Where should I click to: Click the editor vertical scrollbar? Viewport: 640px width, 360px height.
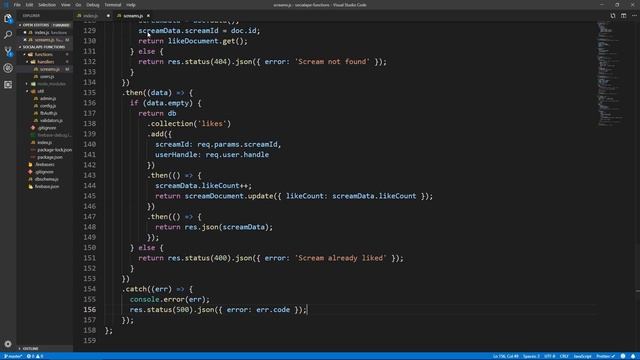tap(637, 186)
